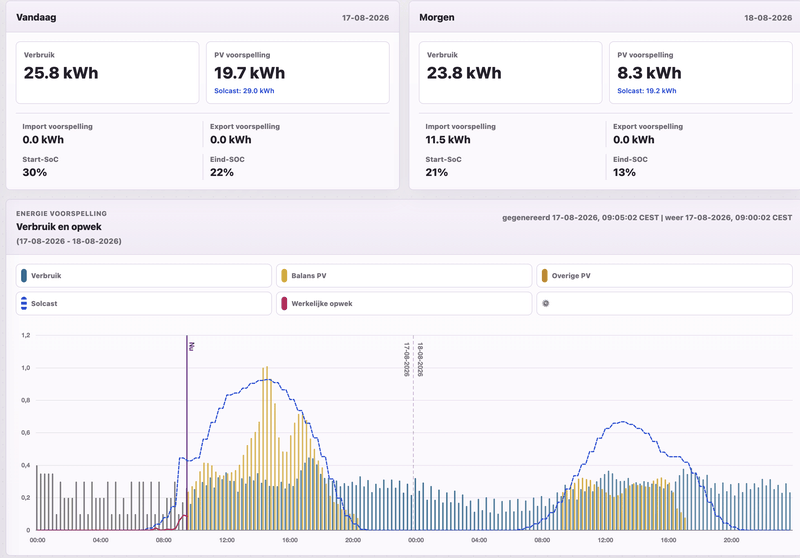This screenshot has width=800, height=558.
Task: Click the Vandaag panel header
Action: 203,17
